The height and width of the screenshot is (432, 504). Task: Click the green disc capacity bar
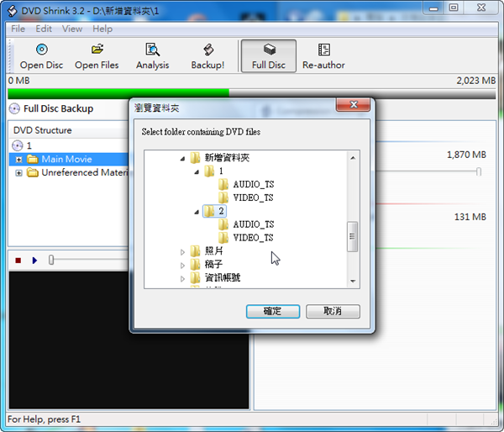point(118,93)
